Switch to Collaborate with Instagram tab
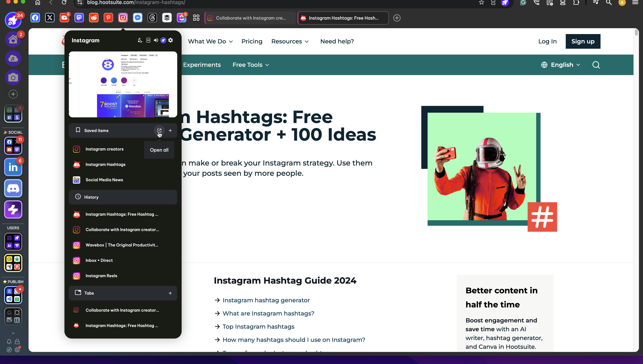This screenshot has height=364, width=643. [x=250, y=18]
